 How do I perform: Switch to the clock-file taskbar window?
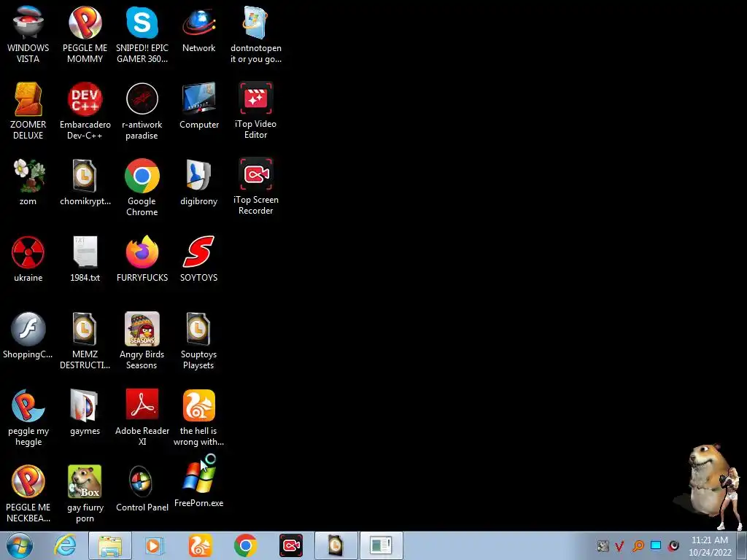click(336, 545)
